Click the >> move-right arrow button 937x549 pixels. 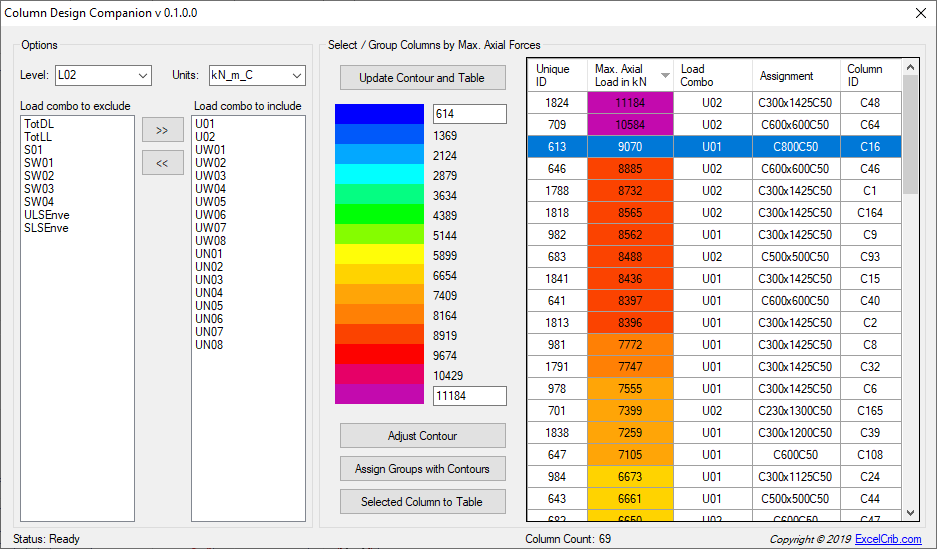point(162,130)
